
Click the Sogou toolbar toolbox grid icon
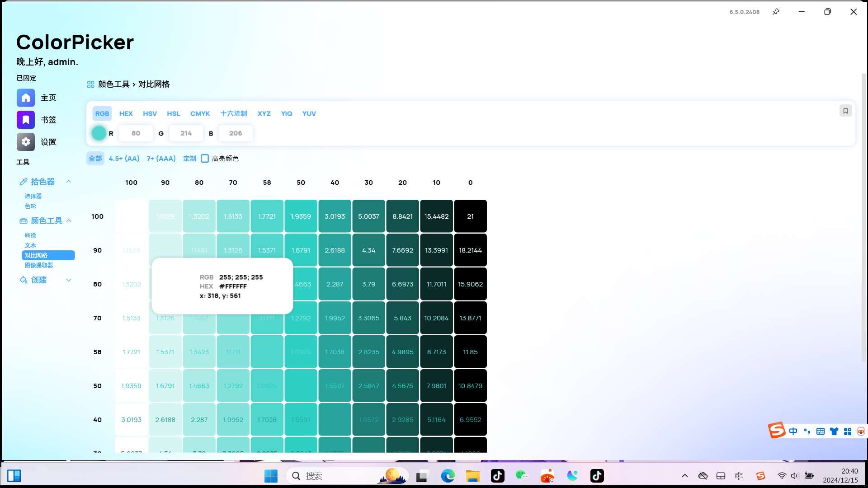pos(848,432)
